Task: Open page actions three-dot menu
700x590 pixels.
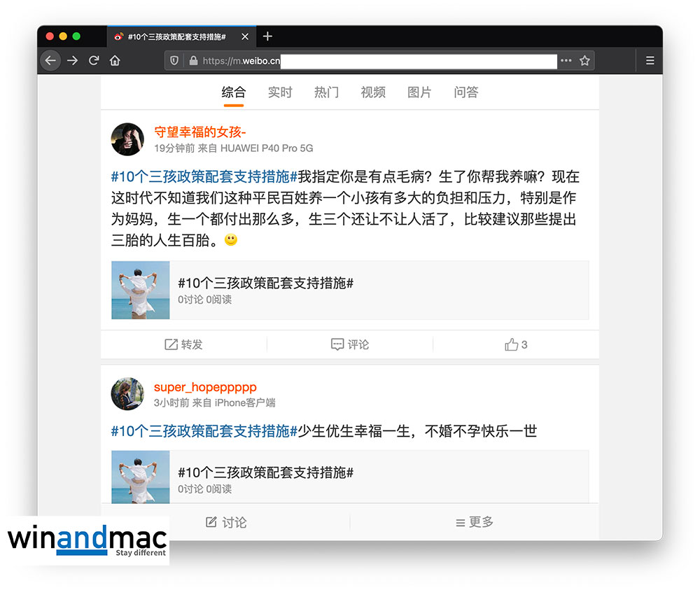Action: coord(566,61)
